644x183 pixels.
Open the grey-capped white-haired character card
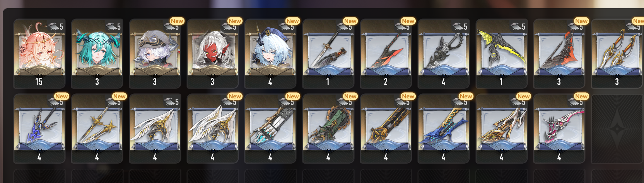coord(155,54)
